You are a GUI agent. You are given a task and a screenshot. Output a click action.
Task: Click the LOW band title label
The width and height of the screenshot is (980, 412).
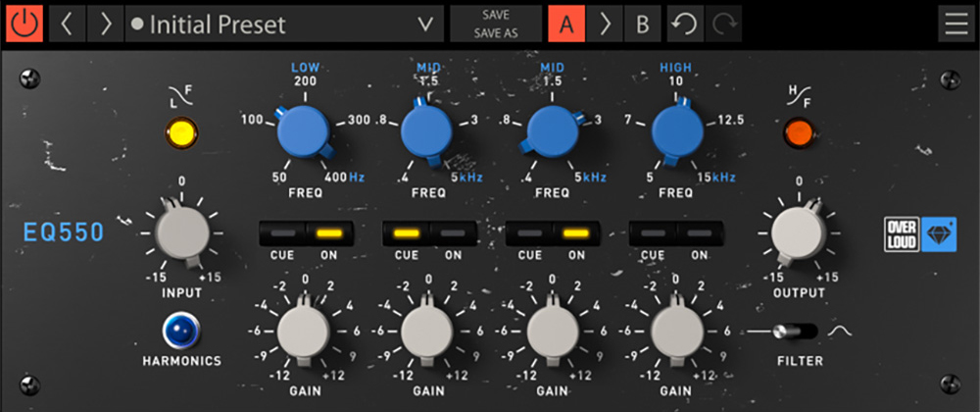305,68
